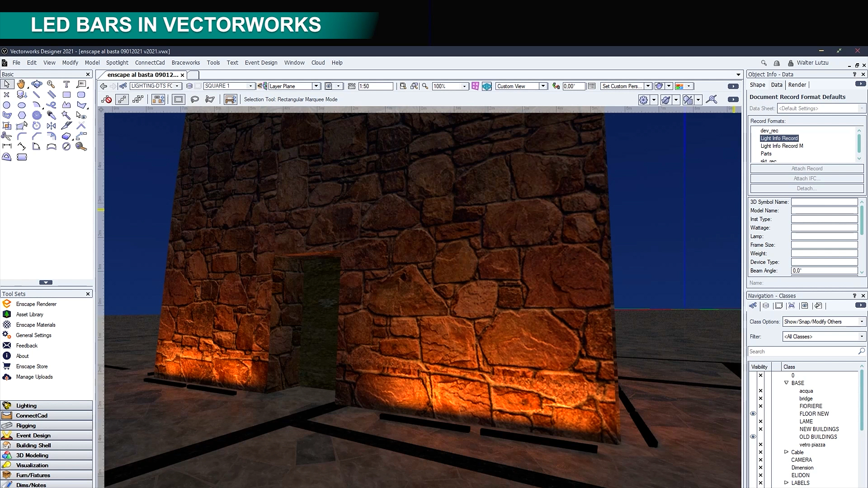Enable Rectangular Marquee selection mode
The width and height of the screenshot is (868, 488).
179,99
